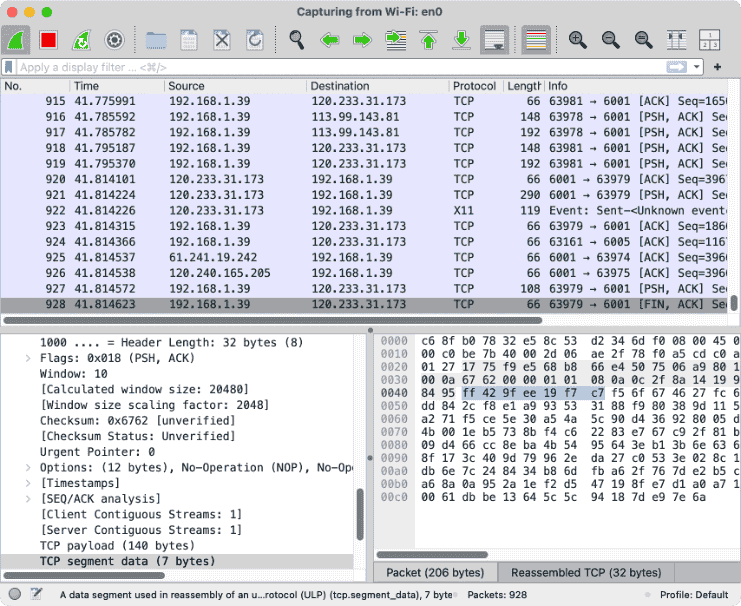
Task: Open capture options gear icon
Action: (114, 40)
